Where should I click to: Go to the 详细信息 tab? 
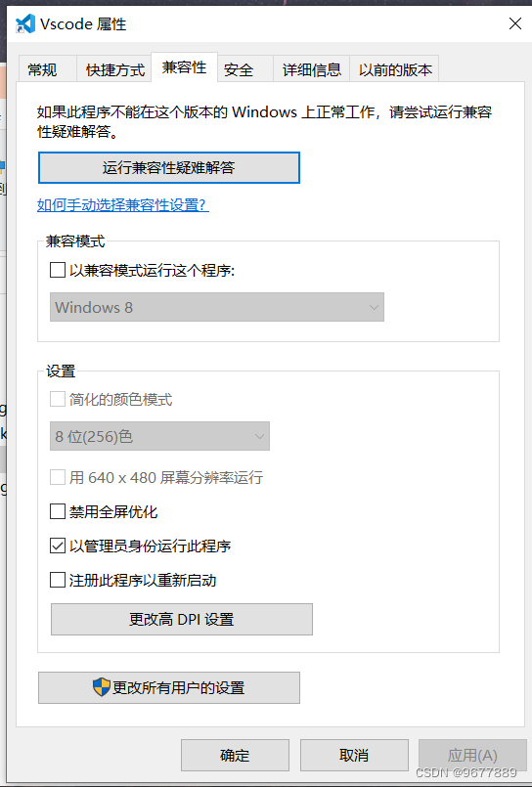tap(312, 69)
